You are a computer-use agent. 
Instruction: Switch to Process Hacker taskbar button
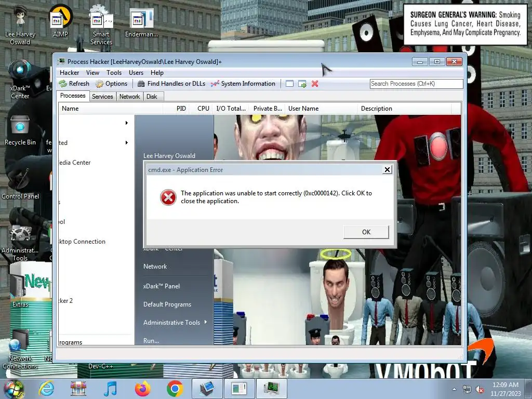click(271, 389)
